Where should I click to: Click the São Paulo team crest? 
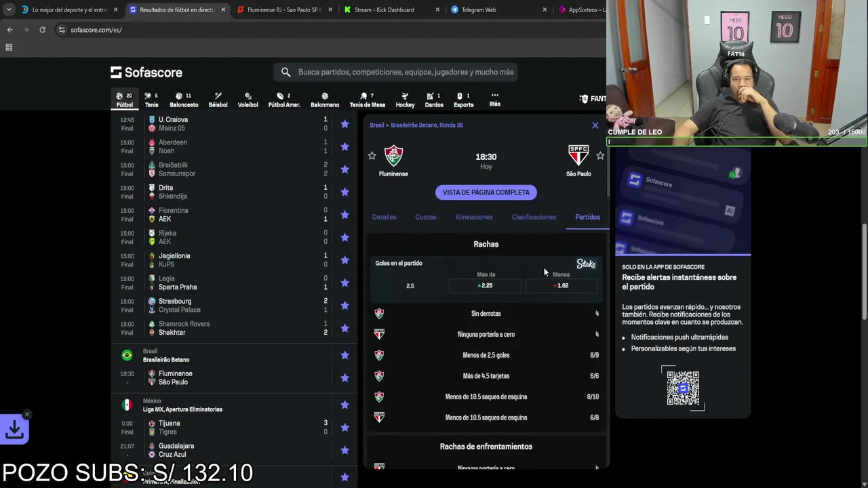(x=578, y=156)
